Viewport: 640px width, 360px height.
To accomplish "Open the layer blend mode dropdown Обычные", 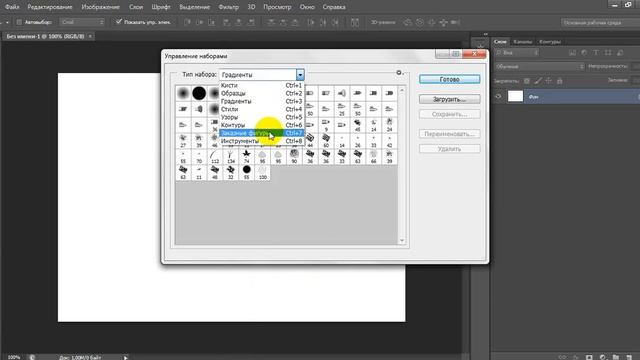I will pos(540,66).
